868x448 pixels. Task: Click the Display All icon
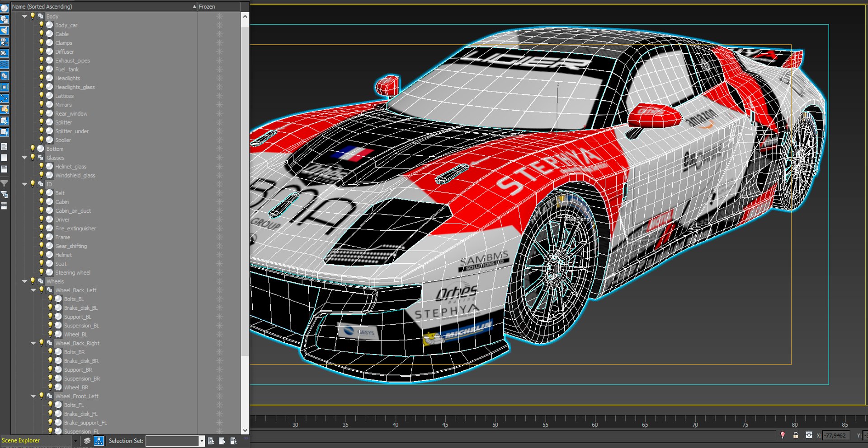[4, 146]
